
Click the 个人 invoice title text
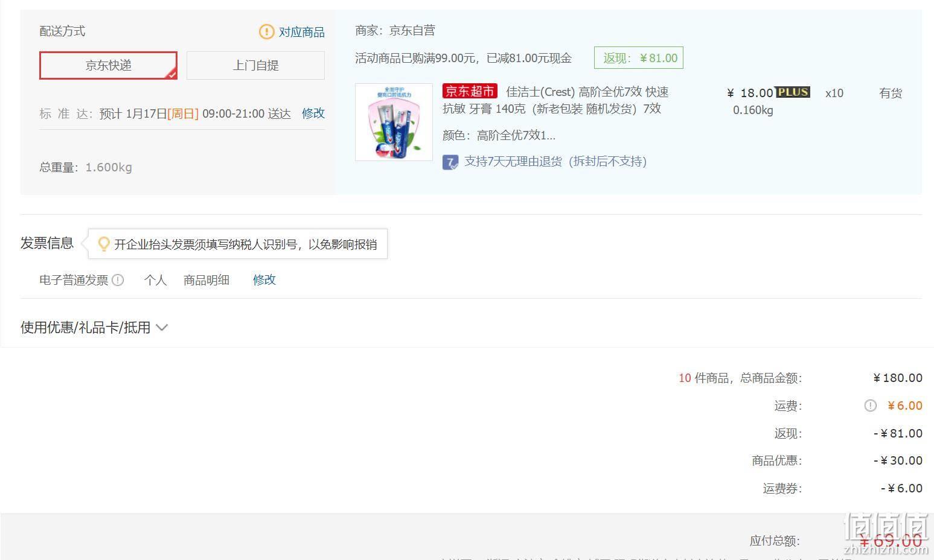(x=155, y=280)
